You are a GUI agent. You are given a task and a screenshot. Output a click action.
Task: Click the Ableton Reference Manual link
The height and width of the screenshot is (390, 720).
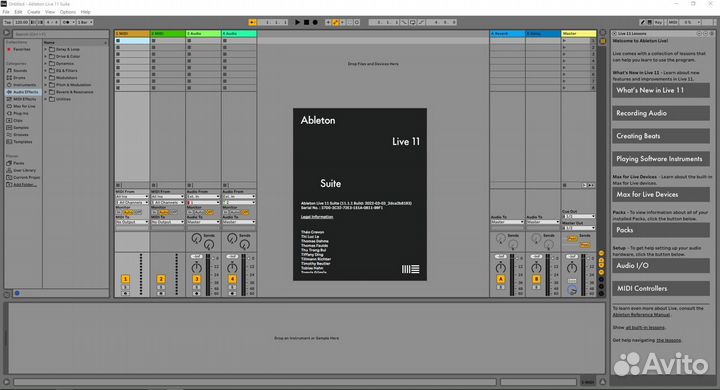pyautogui.click(x=641, y=315)
